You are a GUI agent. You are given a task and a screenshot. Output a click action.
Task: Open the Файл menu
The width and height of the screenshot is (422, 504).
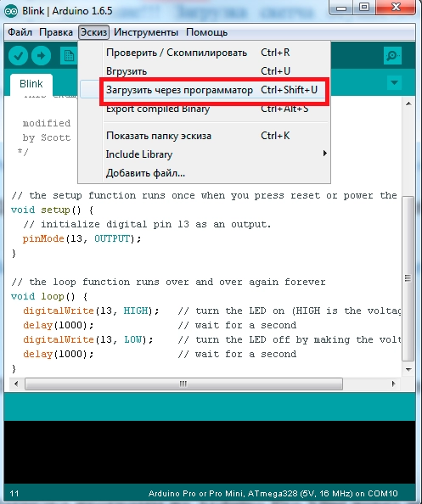click(x=20, y=32)
